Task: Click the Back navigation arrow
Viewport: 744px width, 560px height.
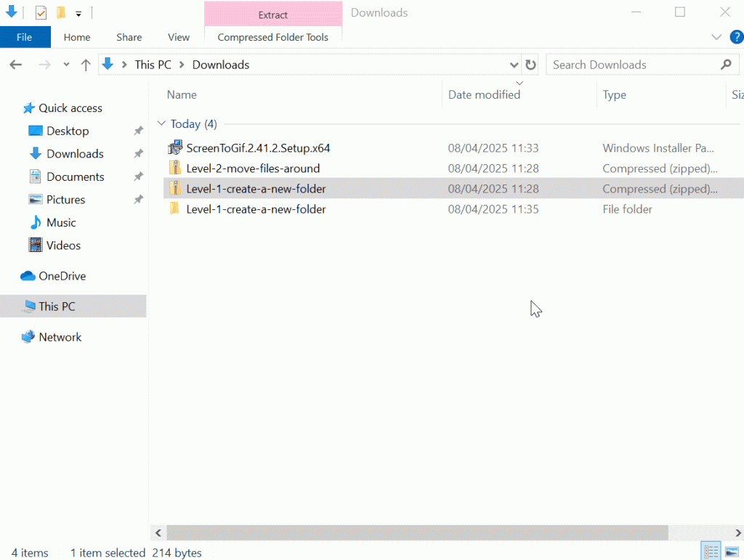Action: 16,65
